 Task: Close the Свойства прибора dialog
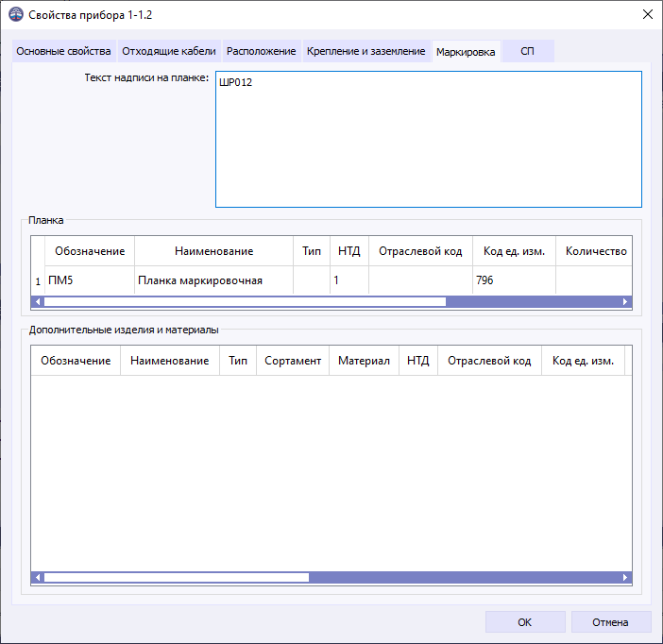pos(648,14)
